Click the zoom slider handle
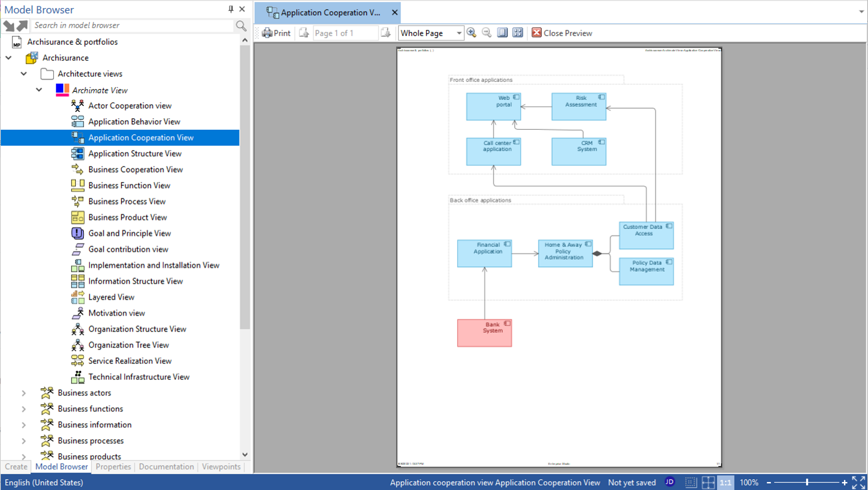Image resolution: width=868 pixels, height=490 pixels. tap(807, 483)
